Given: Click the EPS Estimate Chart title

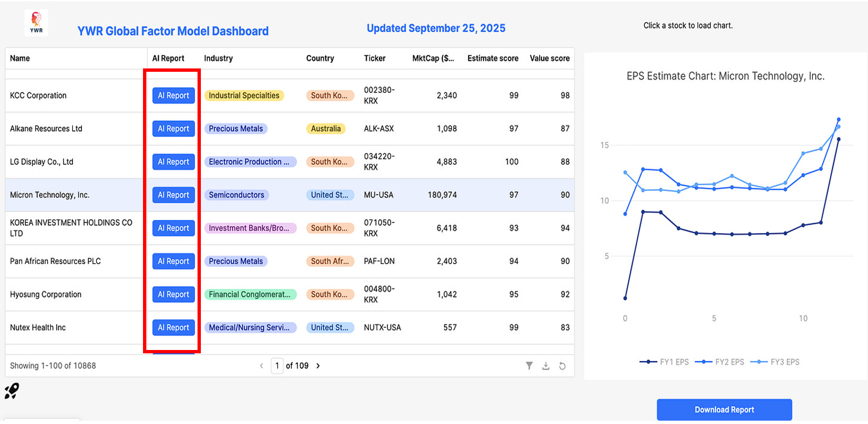Looking at the screenshot, I should point(726,76).
